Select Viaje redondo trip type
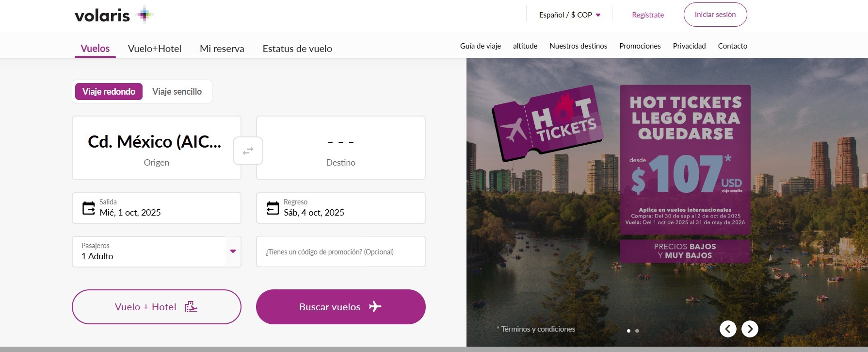The height and width of the screenshot is (352, 868). 109,91
